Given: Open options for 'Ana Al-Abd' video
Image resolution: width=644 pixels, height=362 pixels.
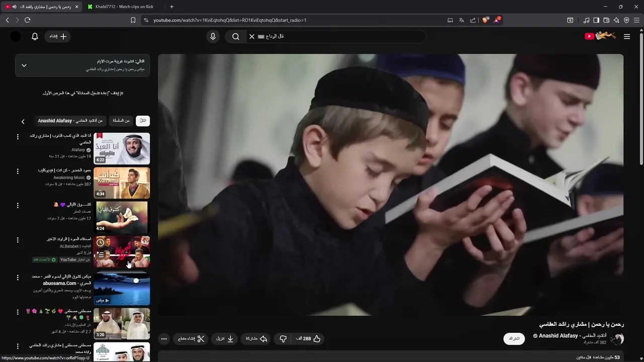Looking at the screenshot, I should [x=18, y=137].
